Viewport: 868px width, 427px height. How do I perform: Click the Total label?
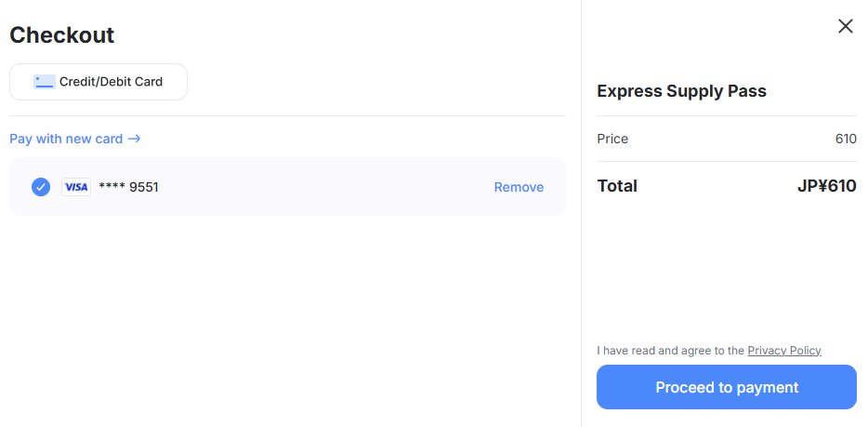click(617, 186)
